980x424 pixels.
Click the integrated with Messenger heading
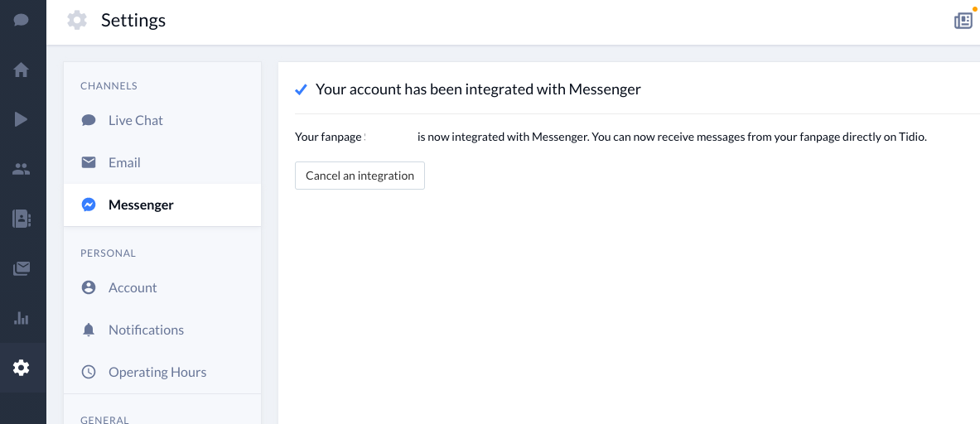478,89
